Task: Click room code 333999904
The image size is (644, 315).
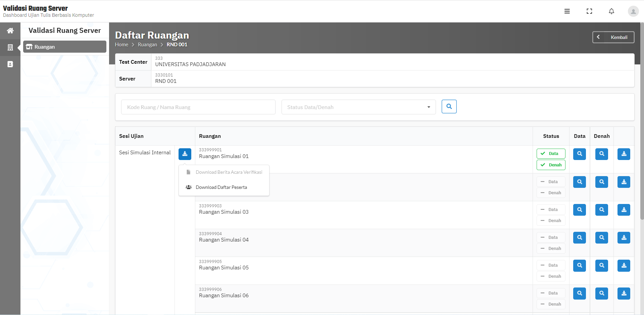Action: 210,234
